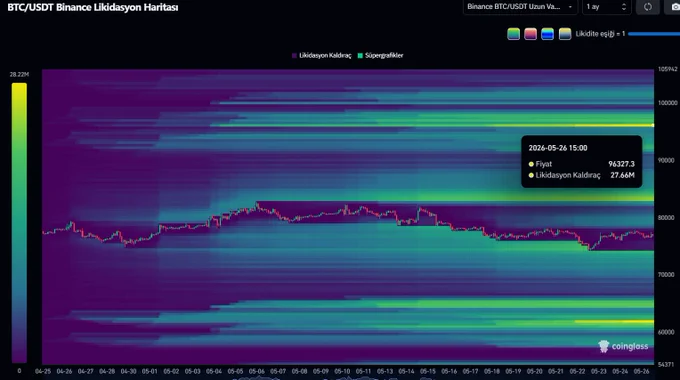The image size is (680, 380).
Task: Select the pink-purple color theme swatch
Action: click(x=530, y=34)
